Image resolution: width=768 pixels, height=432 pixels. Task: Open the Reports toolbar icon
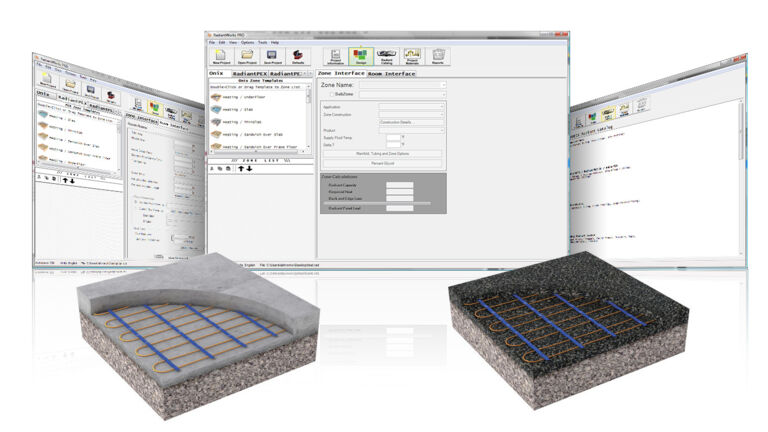436,58
